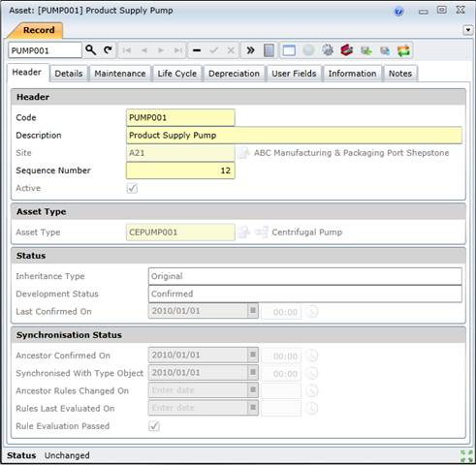Click the Sequence Number field
This screenshot has height=465, width=476.
(180, 170)
